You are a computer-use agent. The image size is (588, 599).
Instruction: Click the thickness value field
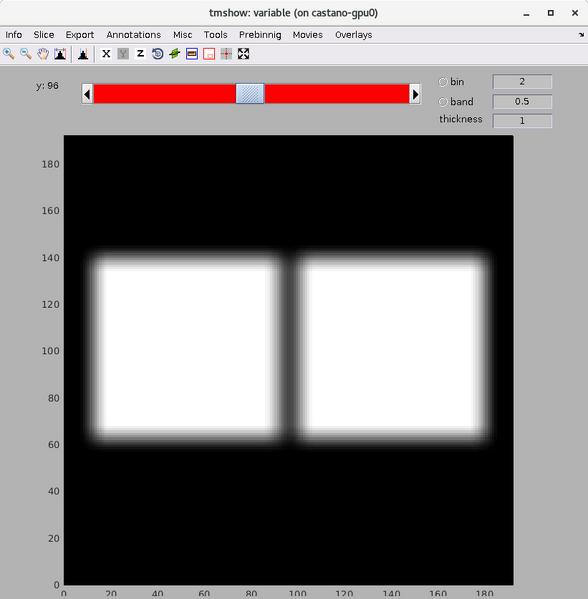coord(522,121)
